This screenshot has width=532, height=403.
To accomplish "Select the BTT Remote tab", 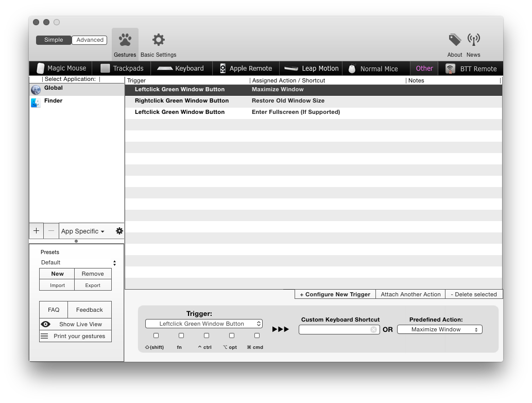I will 471,69.
